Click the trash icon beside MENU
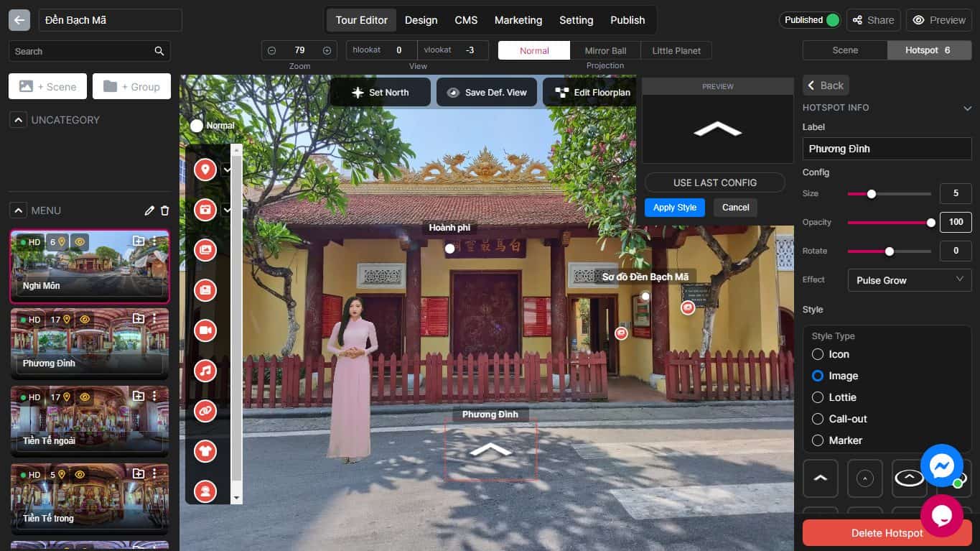The image size is (980, 551). coord(165,210)
